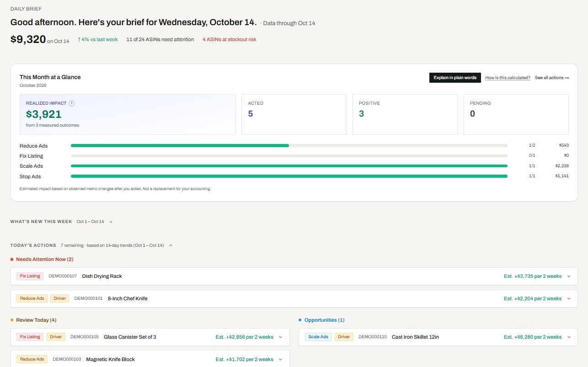Click the Reduce Ads progress bar
The width and height of the screenshot is (588, 367).
pos(289,146)
